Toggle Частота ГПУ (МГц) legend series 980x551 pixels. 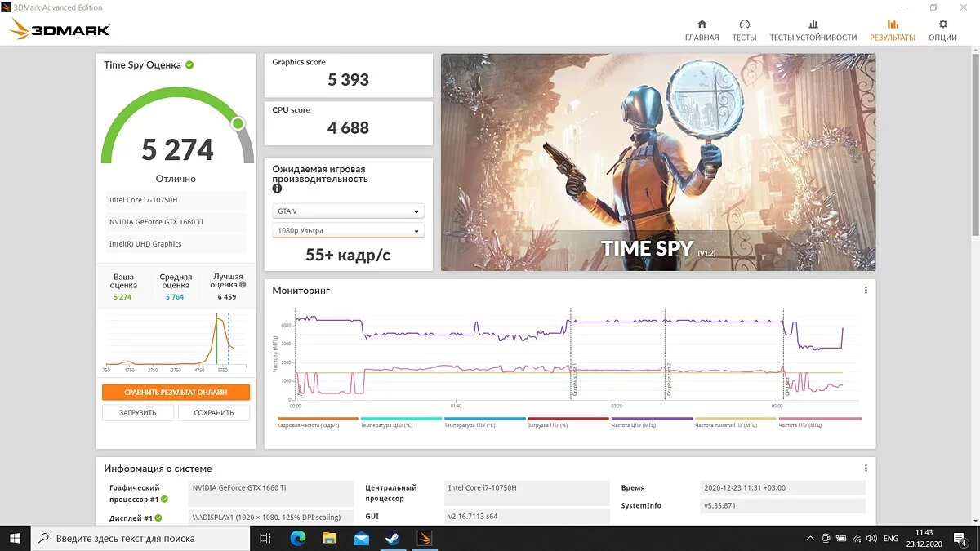(x=820, y=423)
